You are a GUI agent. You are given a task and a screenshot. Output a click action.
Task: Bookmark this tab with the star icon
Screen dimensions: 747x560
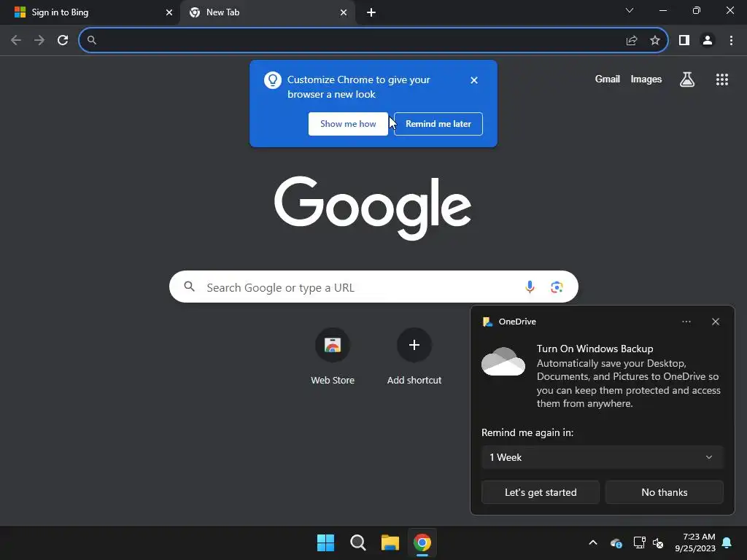655,41
